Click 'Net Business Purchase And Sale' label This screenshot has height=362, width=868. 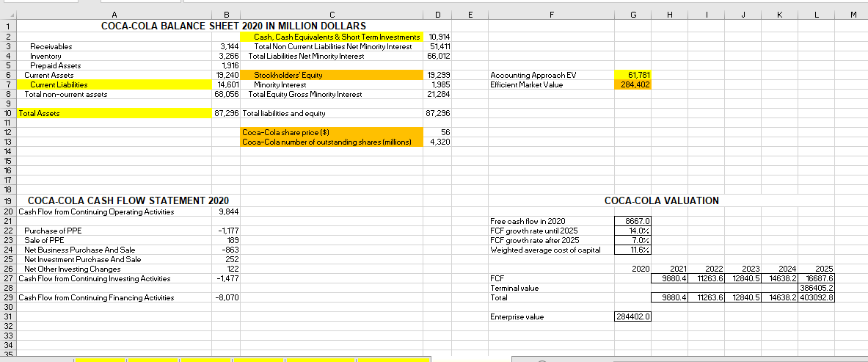coord(80,250)
